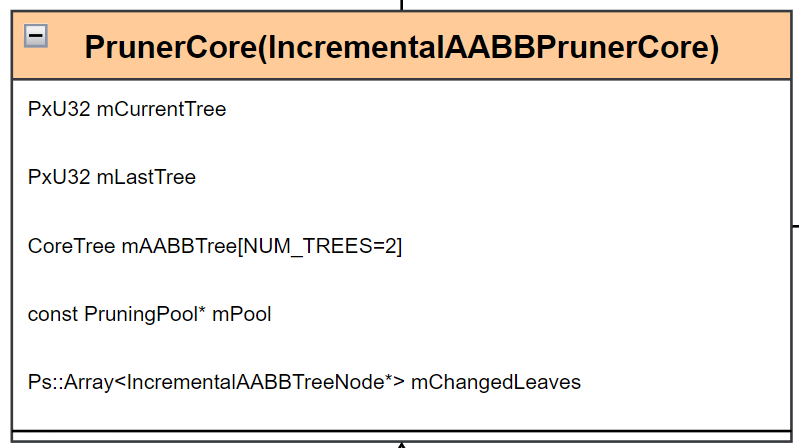Select the mLastTree member name
Image resolution: width=799 pixels, height=448 pixels.
146,177
